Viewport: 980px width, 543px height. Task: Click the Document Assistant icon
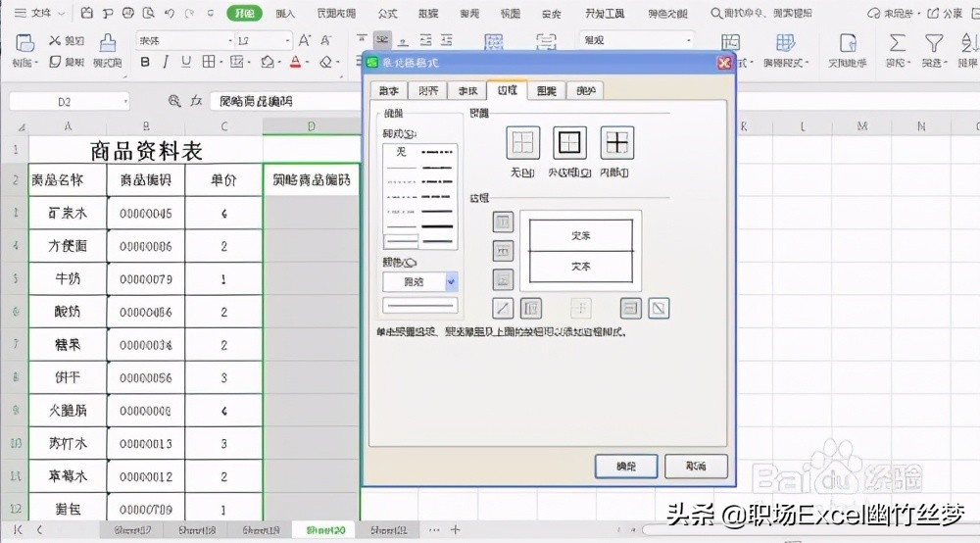(x=848, y=42)
